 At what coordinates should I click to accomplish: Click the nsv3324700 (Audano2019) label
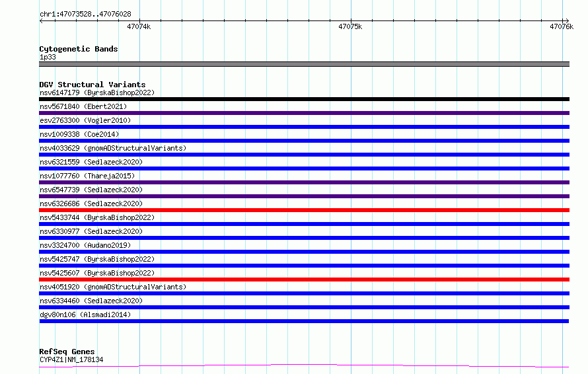coord(85,245)
